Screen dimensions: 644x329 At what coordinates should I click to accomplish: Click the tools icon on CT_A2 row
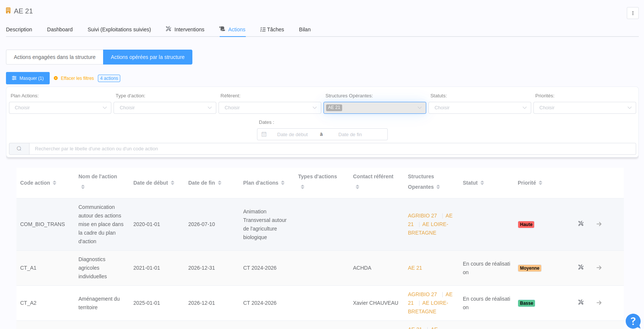580,303
